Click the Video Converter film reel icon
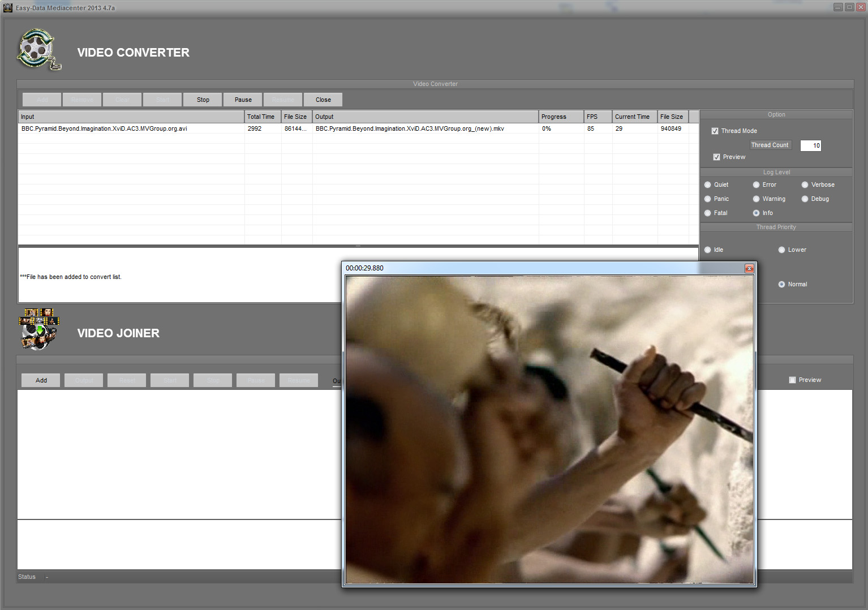 tap(38, 50)
